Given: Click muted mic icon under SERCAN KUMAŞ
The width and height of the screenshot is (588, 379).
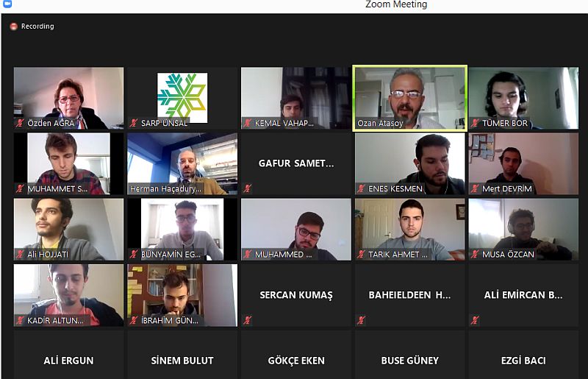Looking at the screenshot, I should coord(247,320).
